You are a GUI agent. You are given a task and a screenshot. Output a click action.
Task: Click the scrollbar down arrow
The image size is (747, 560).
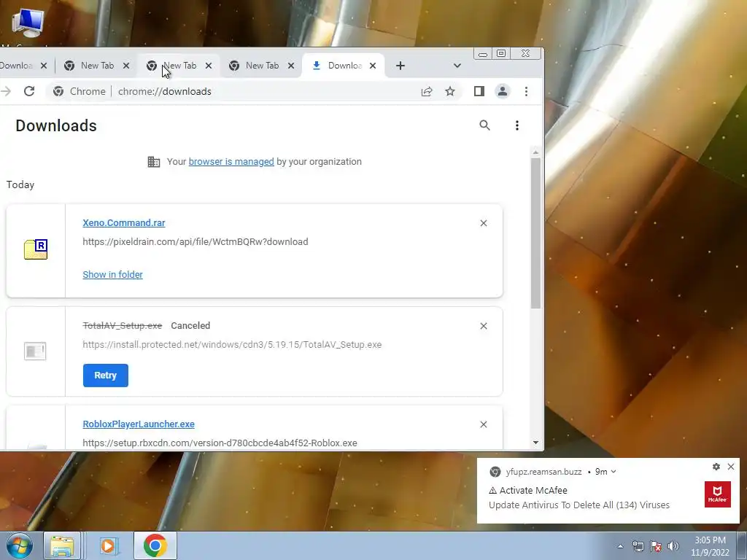click(x=535, y=443)
